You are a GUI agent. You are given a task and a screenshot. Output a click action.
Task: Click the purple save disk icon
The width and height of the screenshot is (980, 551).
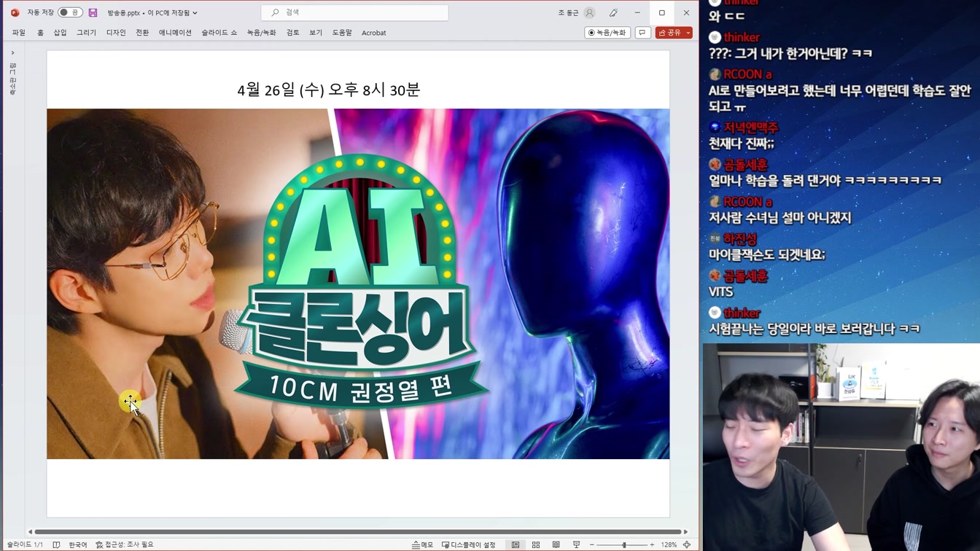[x=93, y=12]
